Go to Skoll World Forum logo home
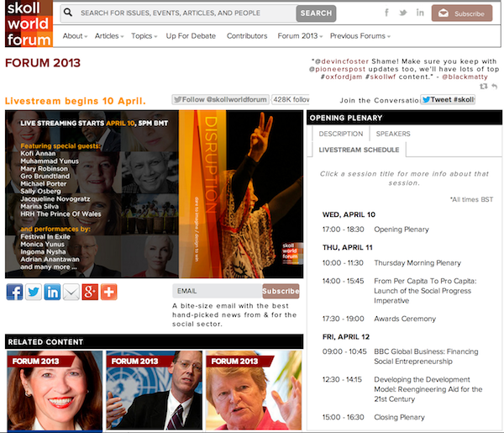 (x=27, y=24)
